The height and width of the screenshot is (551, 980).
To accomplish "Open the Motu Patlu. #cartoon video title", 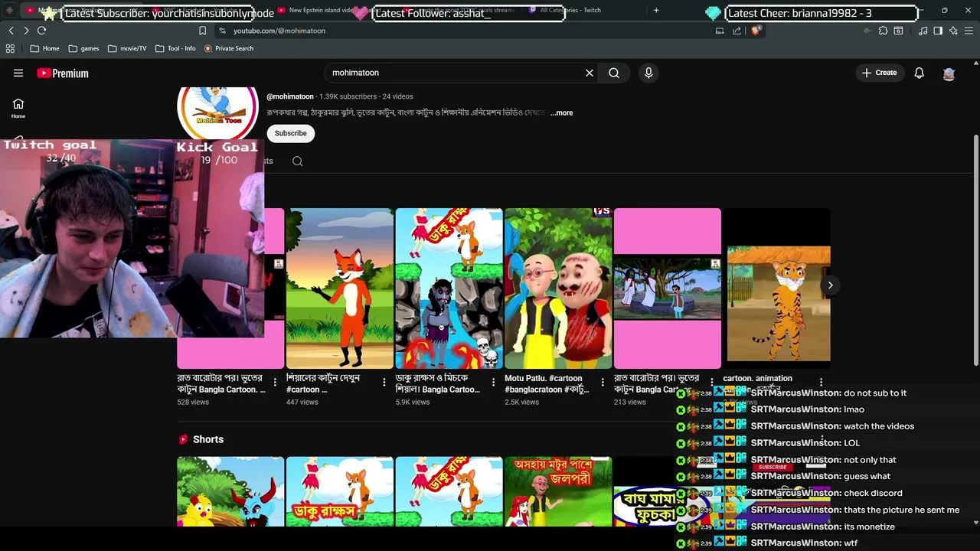I will coord(547,383).
